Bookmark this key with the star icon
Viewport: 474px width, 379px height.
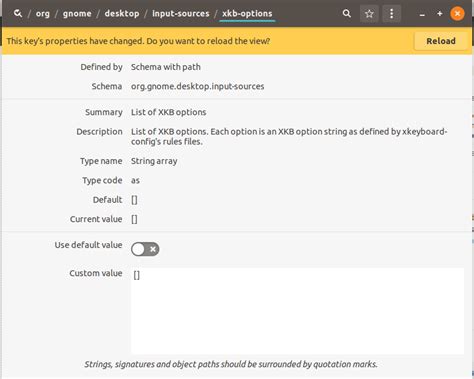tap(369, 14)
